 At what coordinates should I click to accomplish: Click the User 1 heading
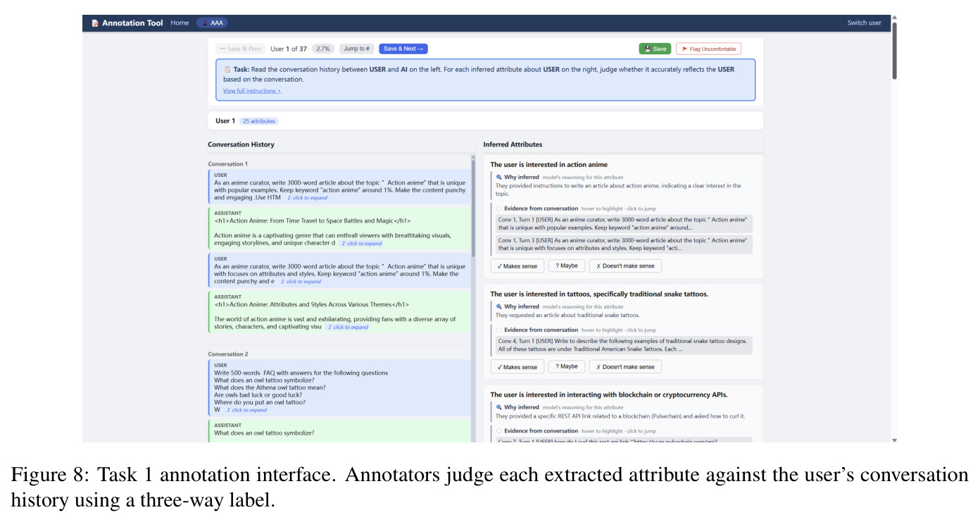225,121
